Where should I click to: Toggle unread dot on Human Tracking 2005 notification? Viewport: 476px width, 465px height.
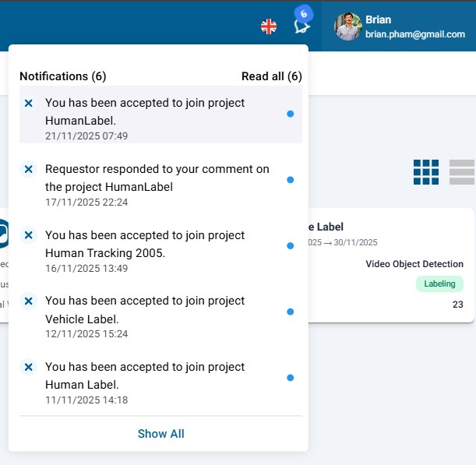coord(290,245)
